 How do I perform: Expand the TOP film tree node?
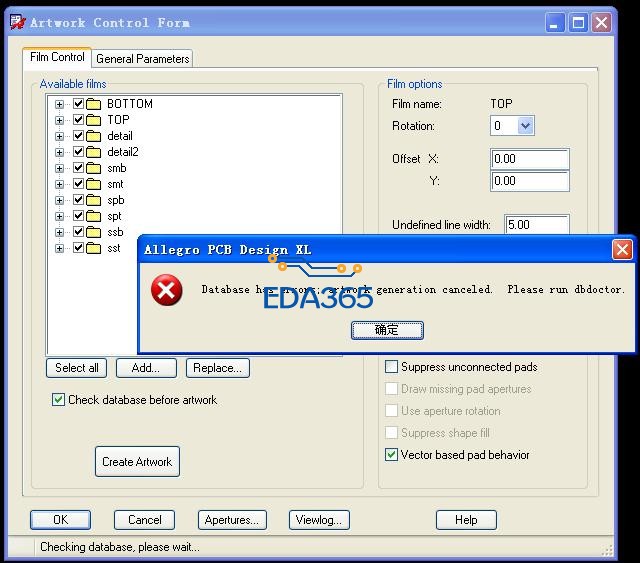(x=60, y=120)
